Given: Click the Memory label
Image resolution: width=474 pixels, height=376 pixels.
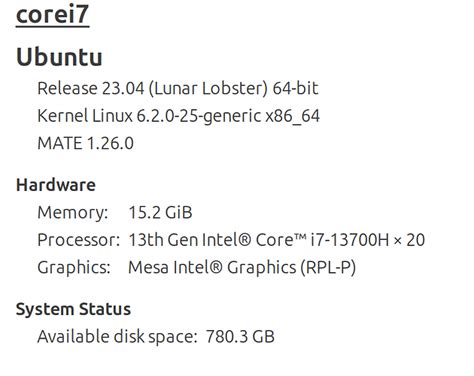Looking at the screenshot, I should point(73,212).
